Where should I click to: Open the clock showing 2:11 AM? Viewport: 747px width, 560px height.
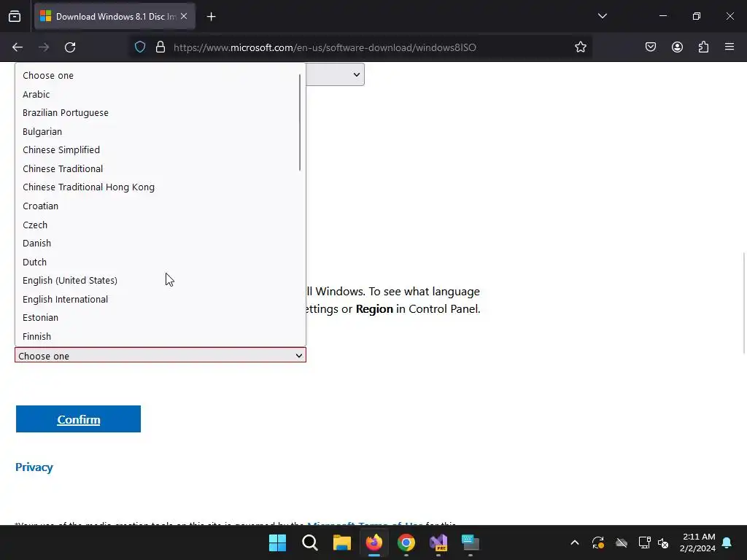pos(698,542)
